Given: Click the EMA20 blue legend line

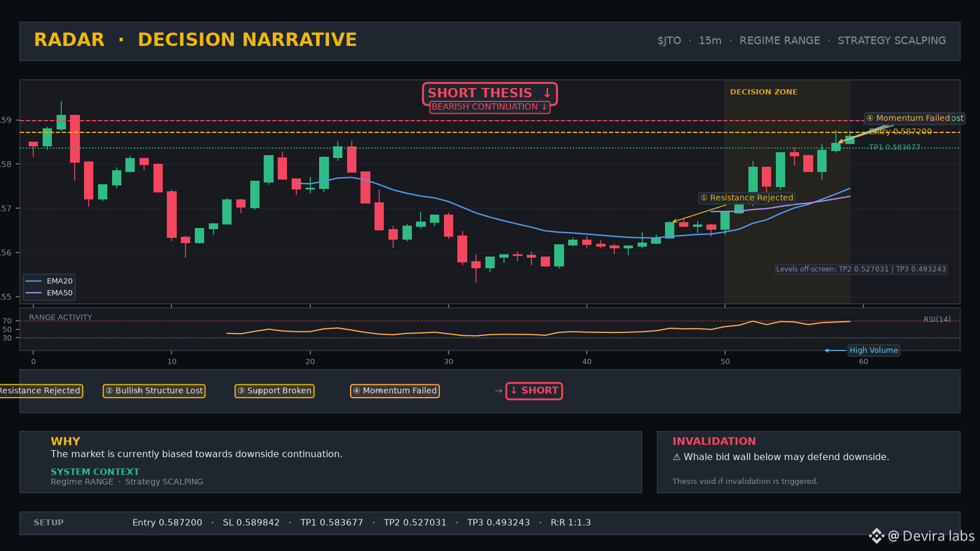Looking at the screenshot, I should [34, 281].
